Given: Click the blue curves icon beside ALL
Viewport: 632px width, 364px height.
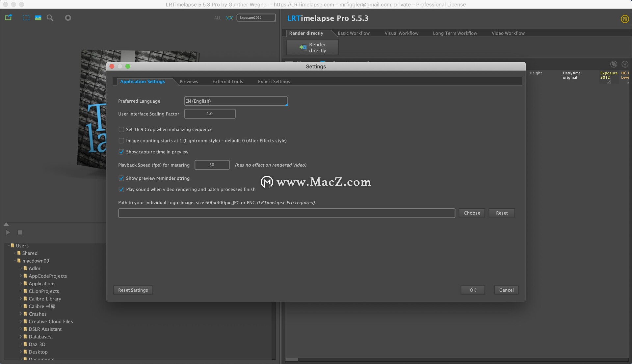Looking at the screenshot, I should [x=229, y=18].
